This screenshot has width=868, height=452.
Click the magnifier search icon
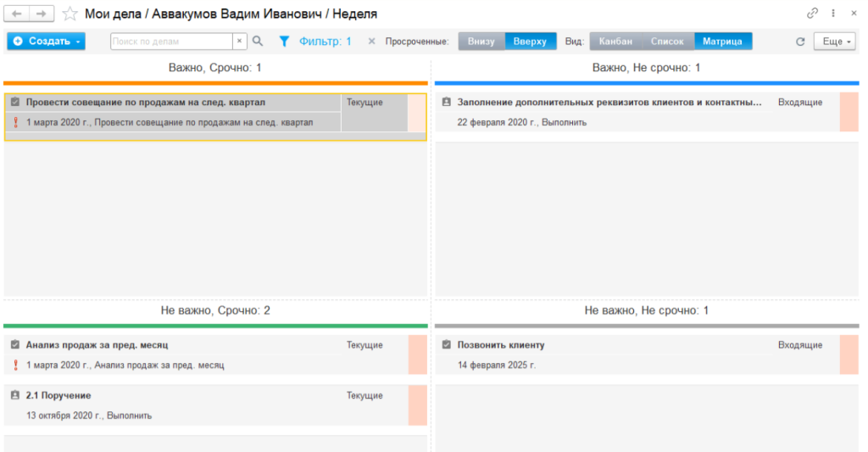[258, 41]
